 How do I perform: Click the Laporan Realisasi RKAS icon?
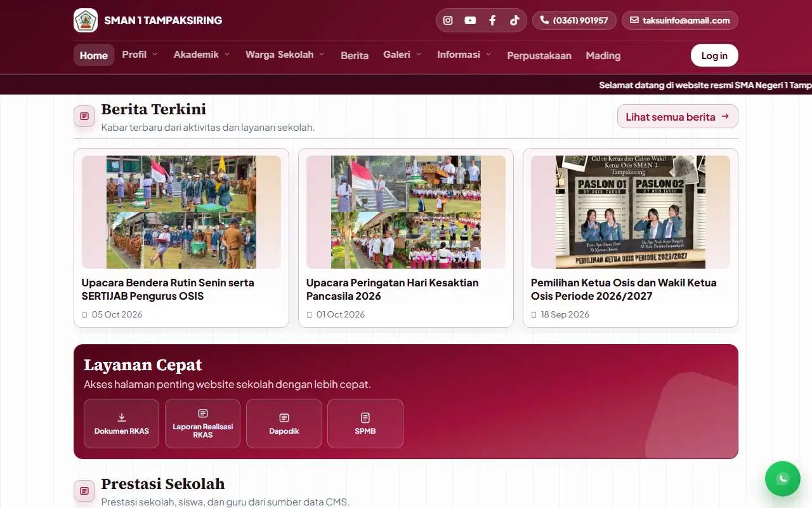pyautogui.click(x=203, y=413)
